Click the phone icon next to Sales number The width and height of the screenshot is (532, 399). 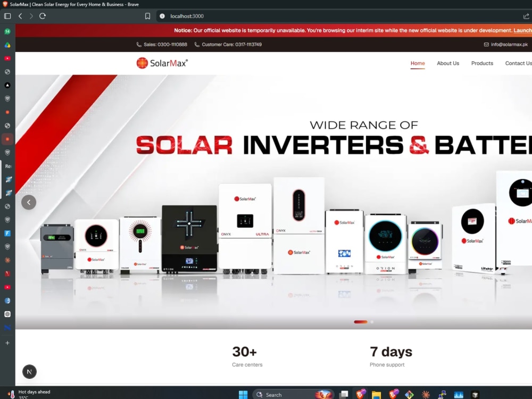[x=139, y=45]
